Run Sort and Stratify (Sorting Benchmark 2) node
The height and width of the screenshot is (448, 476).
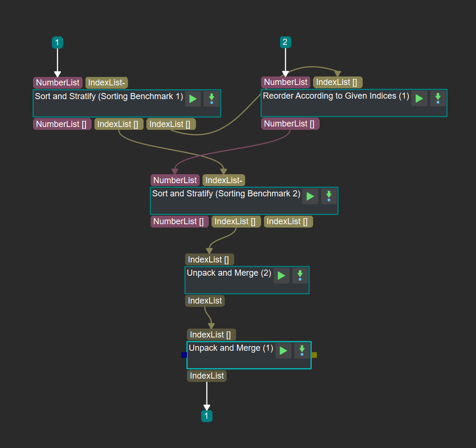click(x=310, y=196)
